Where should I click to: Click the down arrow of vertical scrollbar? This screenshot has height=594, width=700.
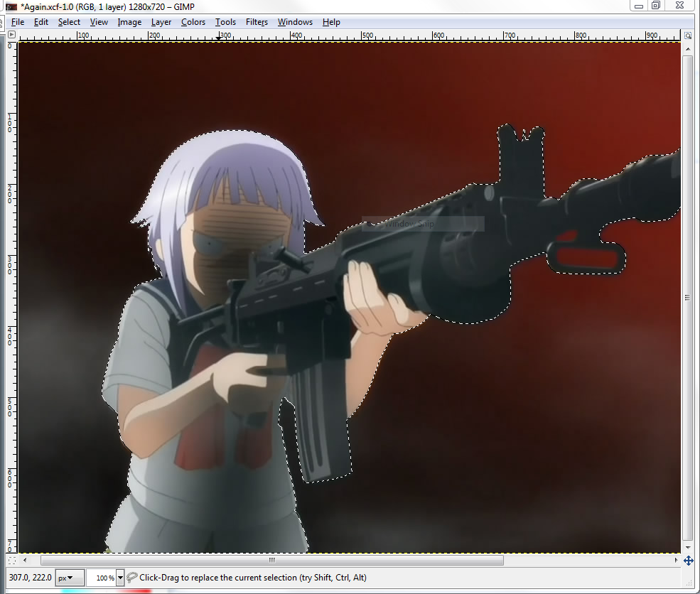(x=687, y=547)
